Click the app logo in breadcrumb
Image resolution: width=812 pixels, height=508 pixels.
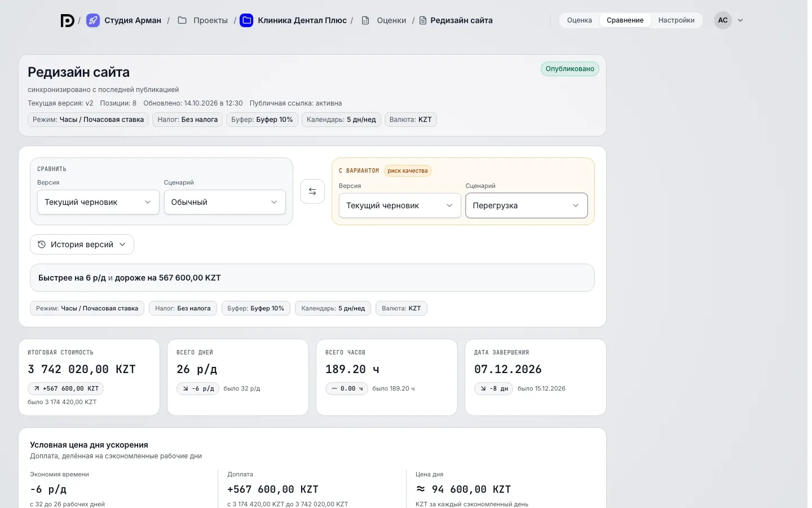point(67,20)
